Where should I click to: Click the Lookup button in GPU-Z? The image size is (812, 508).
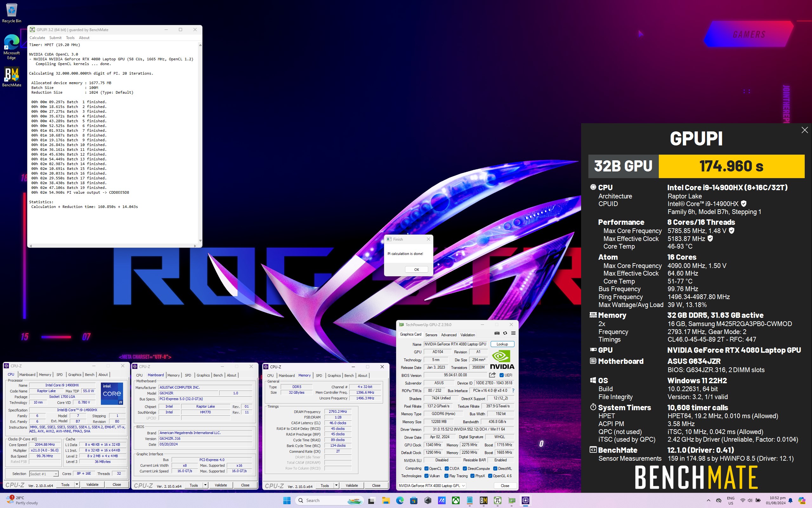coord(502,344)
